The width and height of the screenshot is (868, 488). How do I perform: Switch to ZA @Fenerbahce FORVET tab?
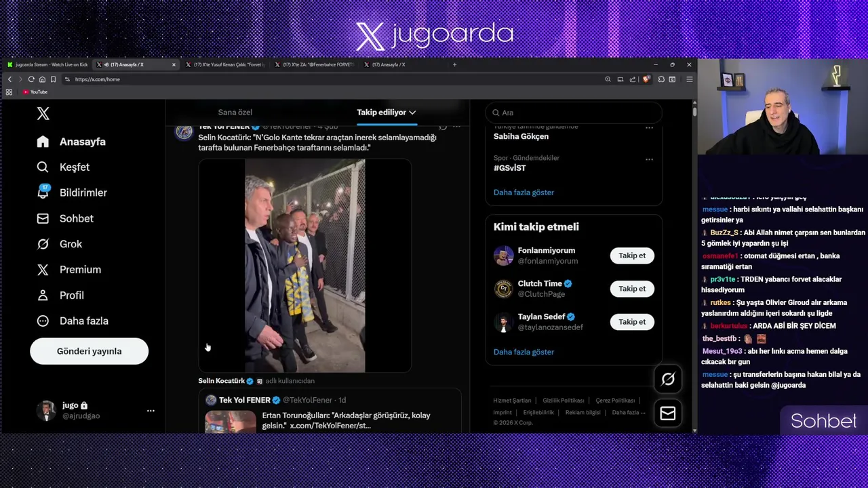click(x=316, y=64)
